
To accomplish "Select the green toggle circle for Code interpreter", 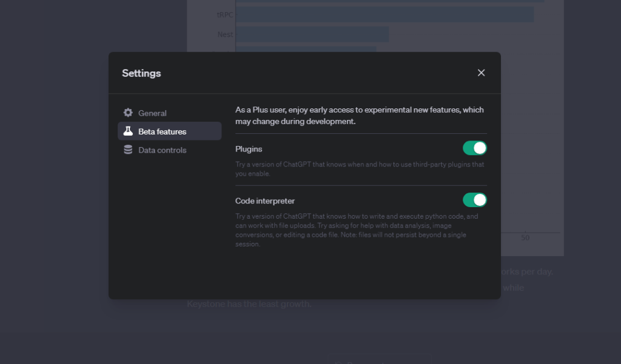I will coord(479,200).
